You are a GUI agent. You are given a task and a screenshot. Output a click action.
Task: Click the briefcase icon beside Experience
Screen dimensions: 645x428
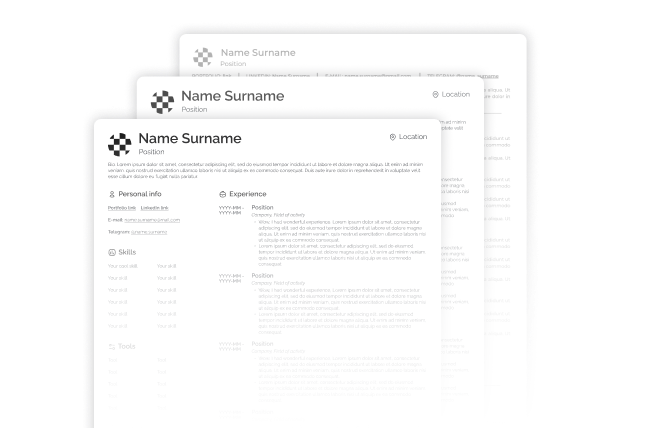pyautogui.click(x=223, y=194)
